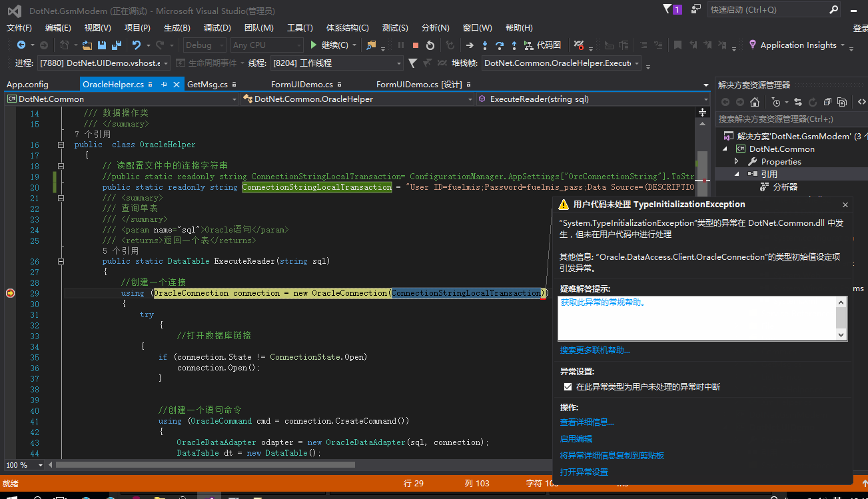Click the Open File folder icon

pos(87,45)
